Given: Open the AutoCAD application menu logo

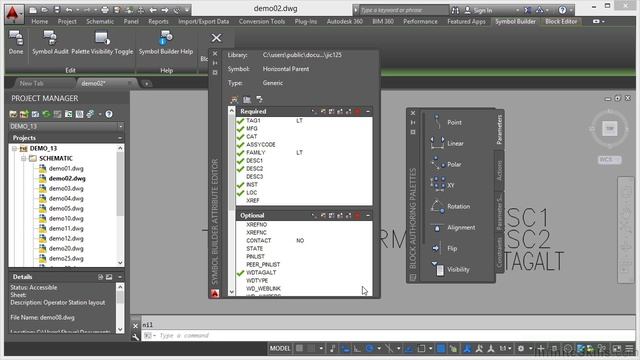Looking at the screenshot, I should 13,13.
